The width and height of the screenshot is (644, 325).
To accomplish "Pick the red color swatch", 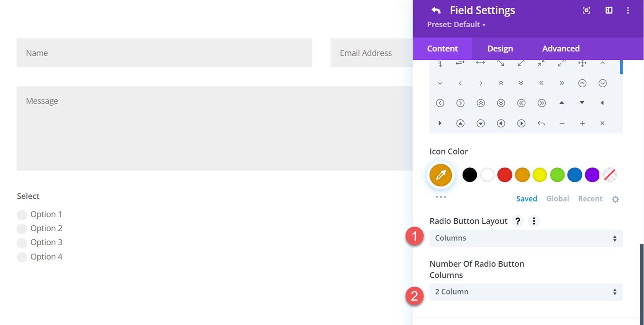I will (x=504, y=175).
